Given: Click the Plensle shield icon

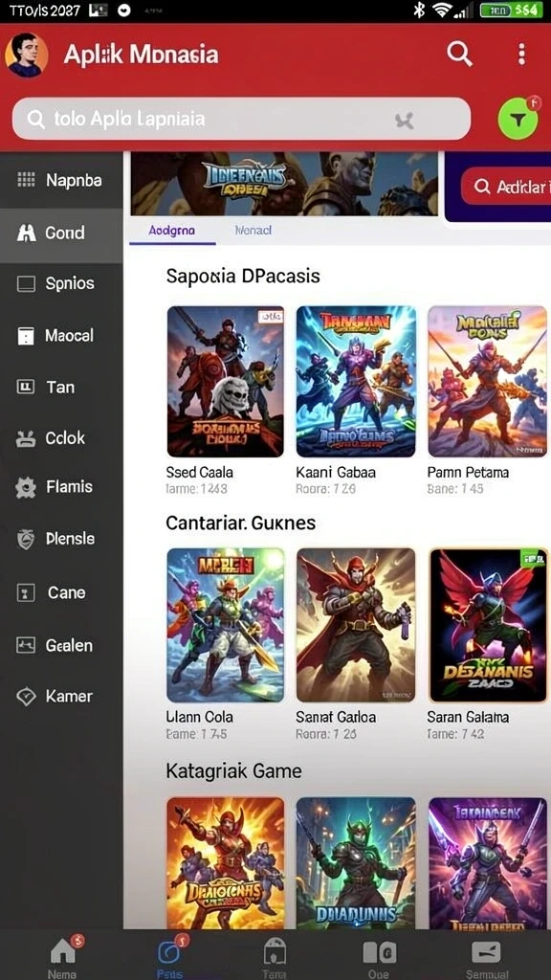Looking at the screenshot, I should click(26, 539).
